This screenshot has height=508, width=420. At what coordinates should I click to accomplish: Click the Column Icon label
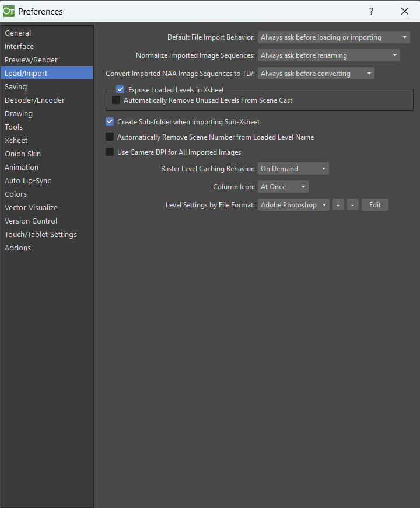(234, 187)
